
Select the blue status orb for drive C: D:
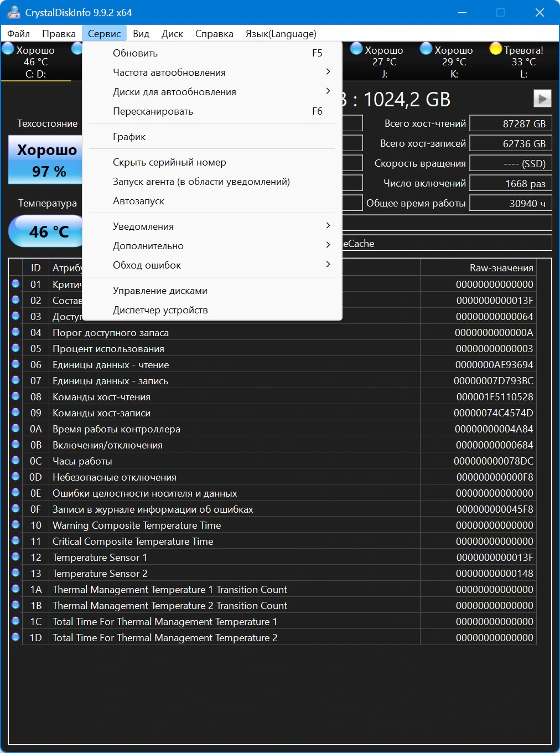click(8, 49)
